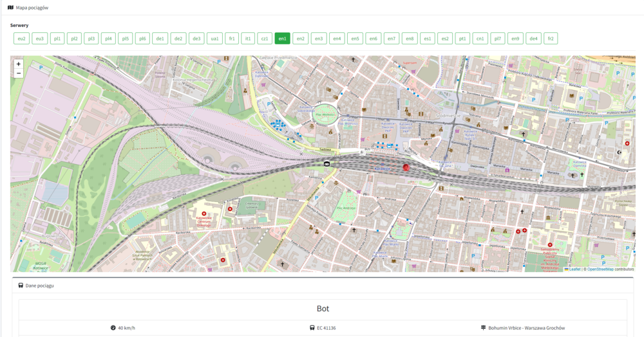Zoom in on the map
The width and height of the screenshot is (644, 337).
19,64
